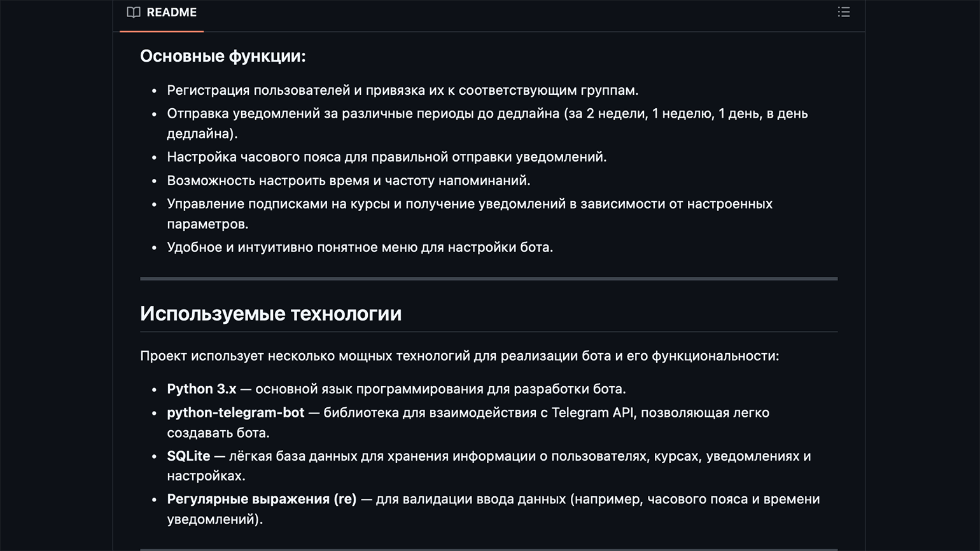Click the "Используемые технологии" heading
Image resolution: width=980 pixels, height=551 pixels.
click(x=270, y=314)
